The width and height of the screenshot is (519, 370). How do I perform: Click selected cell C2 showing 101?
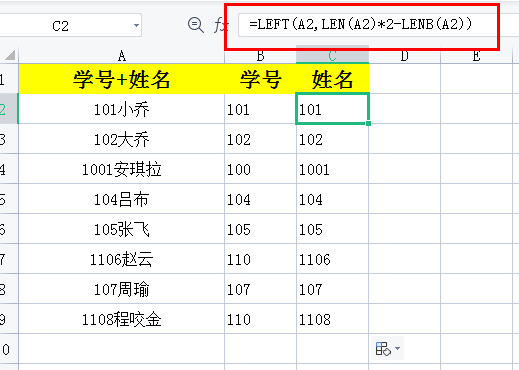click(332, 109)
